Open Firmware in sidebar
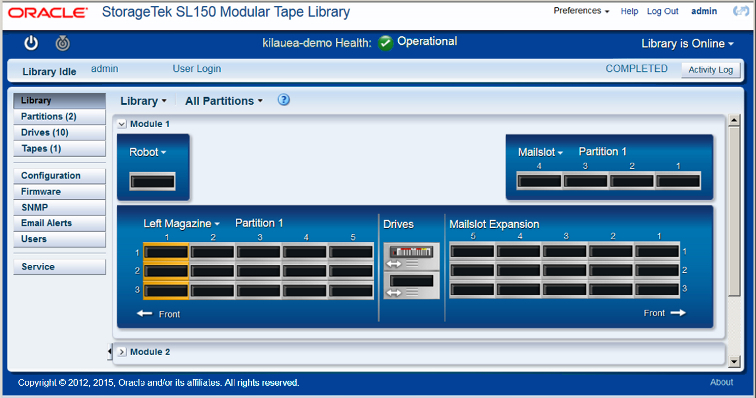 (59, 192)
